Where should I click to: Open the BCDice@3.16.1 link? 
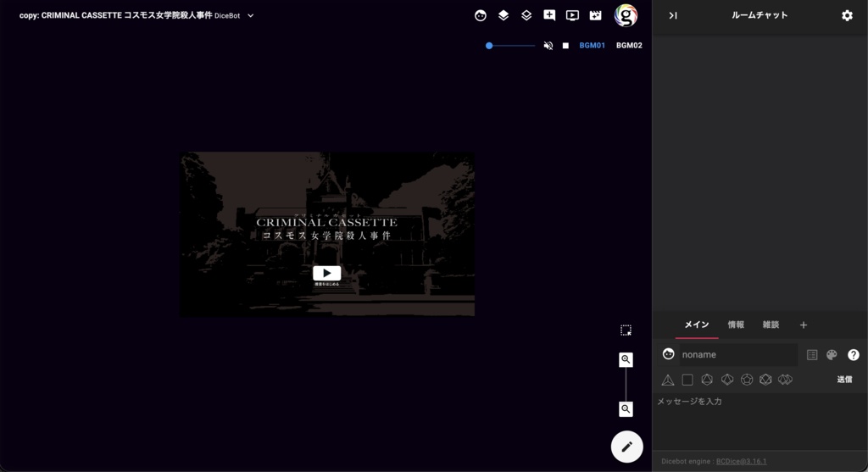[x=741, y=462]
